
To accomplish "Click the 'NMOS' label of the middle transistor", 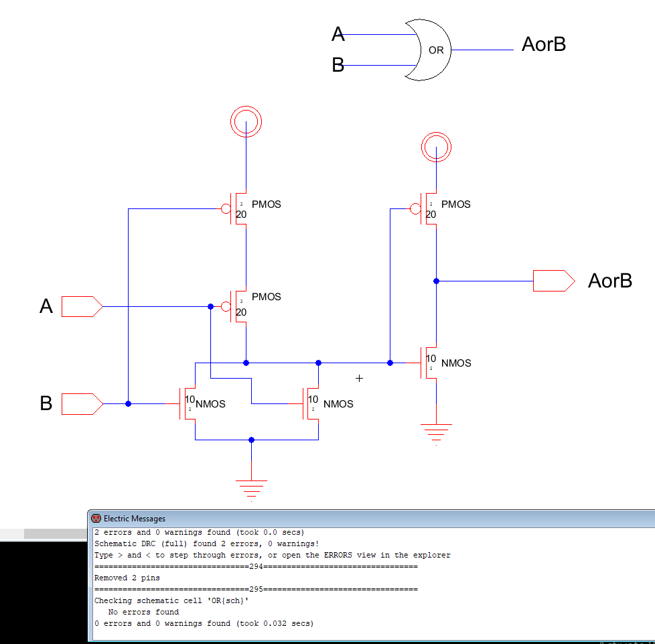I will point(338,403).
